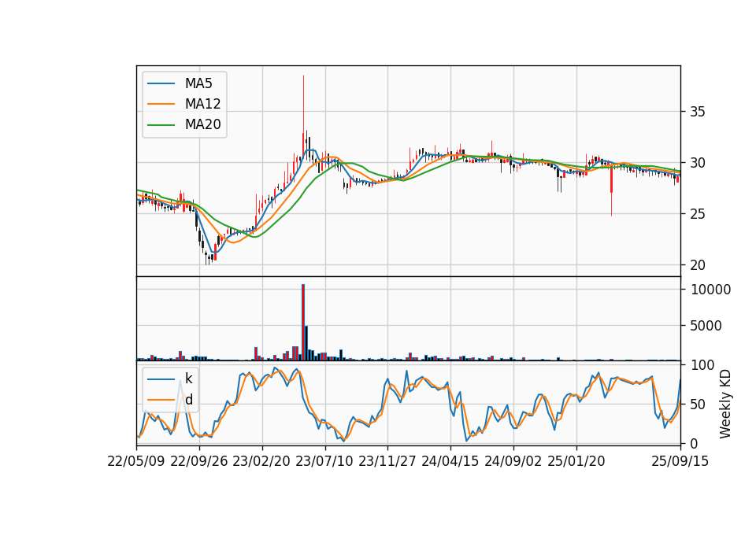Click the Weekly KD axis title
Image resolution: width=756 pixels, height=543 pixels.
(x=725, y=404)
